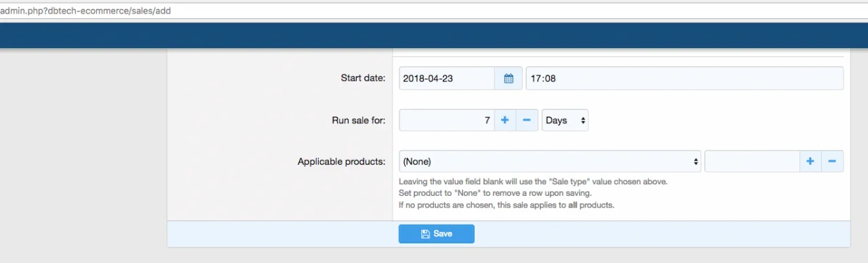Click the browser address bar URL

point(85,11)
